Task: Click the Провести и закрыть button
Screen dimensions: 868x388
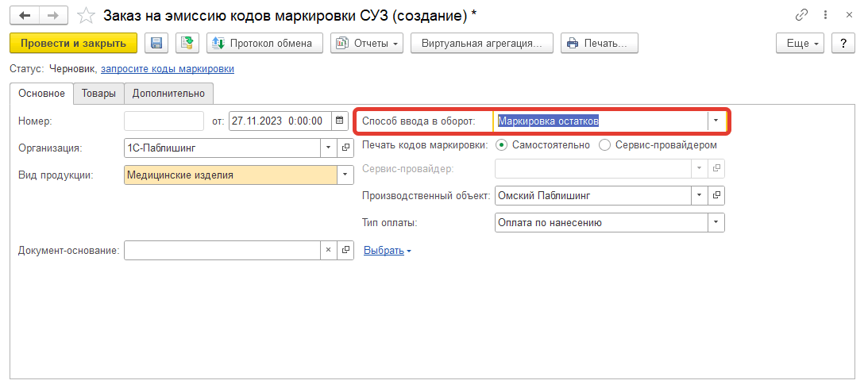Action: click(73, 43)
